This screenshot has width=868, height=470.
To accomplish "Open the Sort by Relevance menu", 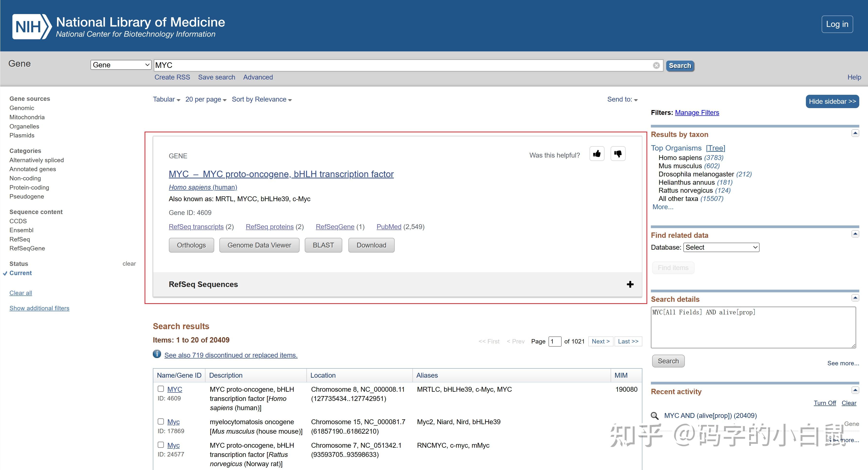I will [x=262, y=99].
